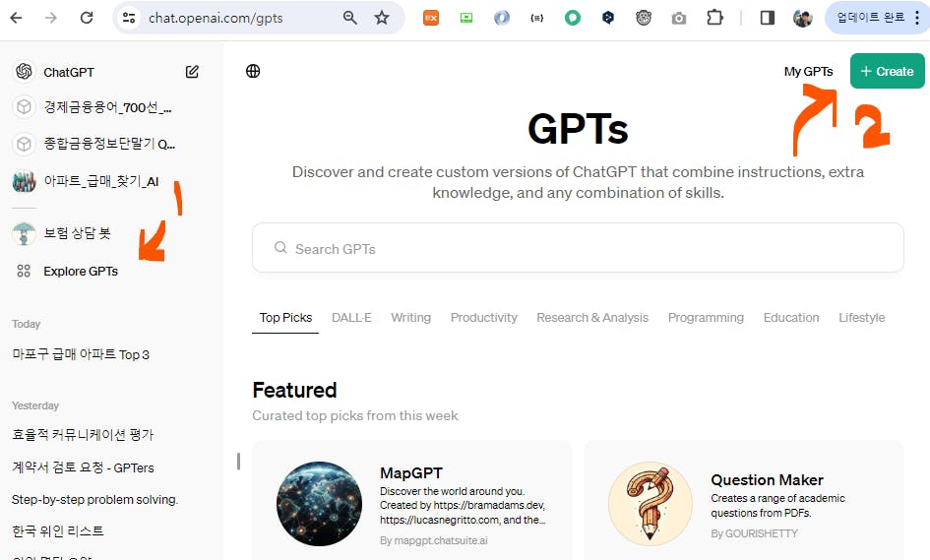Click the blue circular extension icon
Screen dimensions: 930x560
[502, 18]
